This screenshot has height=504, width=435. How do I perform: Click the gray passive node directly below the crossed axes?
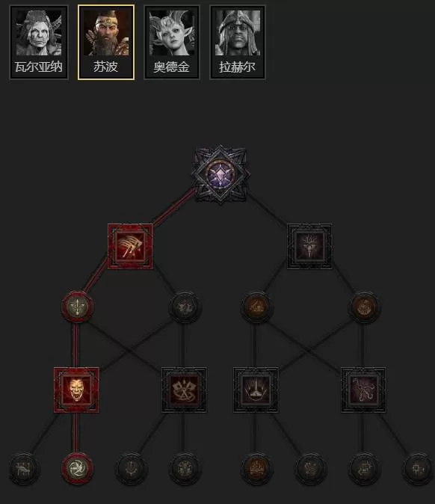pyautogui.click(x=185, y=470)
